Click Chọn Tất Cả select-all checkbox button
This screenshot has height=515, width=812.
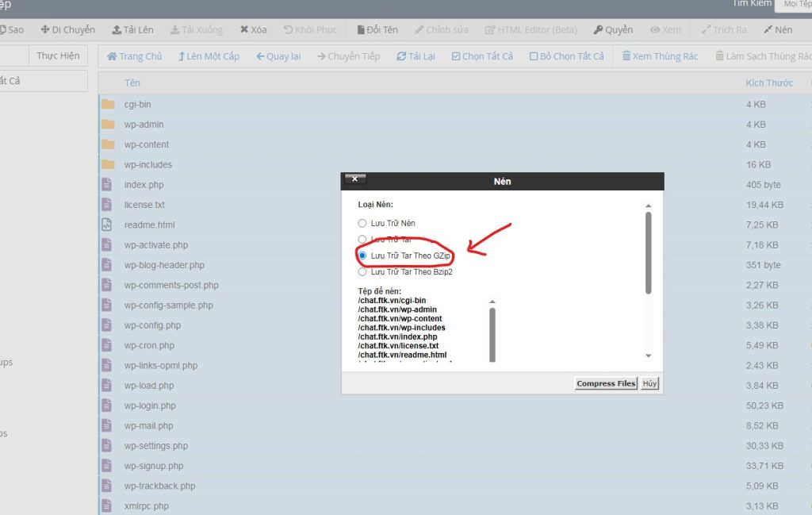coord(456,56)
